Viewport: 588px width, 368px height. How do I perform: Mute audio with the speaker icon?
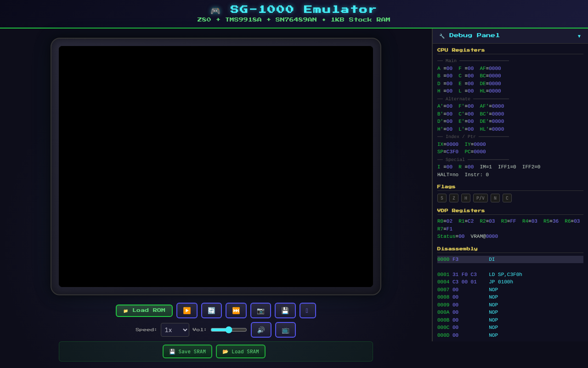(261, 330)
